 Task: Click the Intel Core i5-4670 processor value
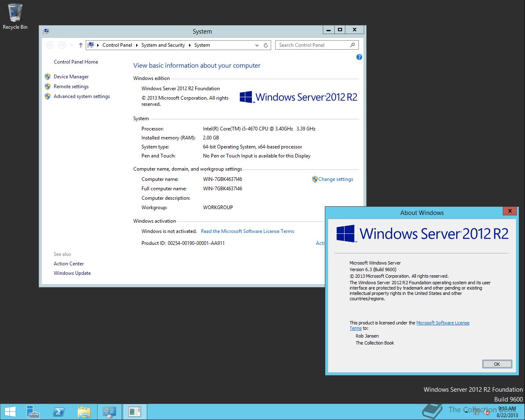pos(259,129)
